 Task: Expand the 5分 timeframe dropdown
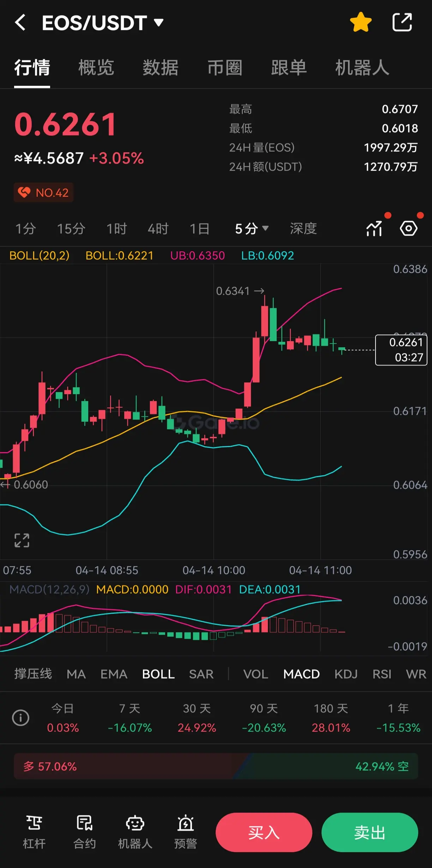tap(252, 229)
